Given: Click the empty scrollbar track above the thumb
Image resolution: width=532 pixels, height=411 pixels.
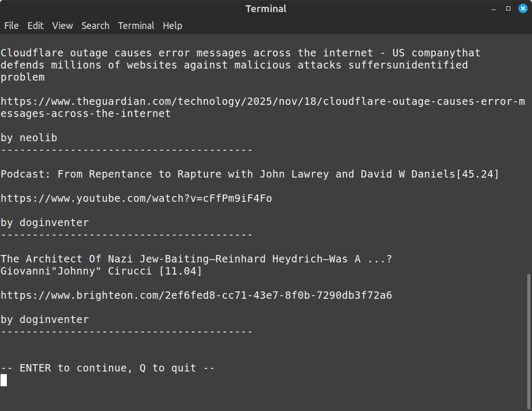Looking at the screenshot, I should (x=529, y=158).
